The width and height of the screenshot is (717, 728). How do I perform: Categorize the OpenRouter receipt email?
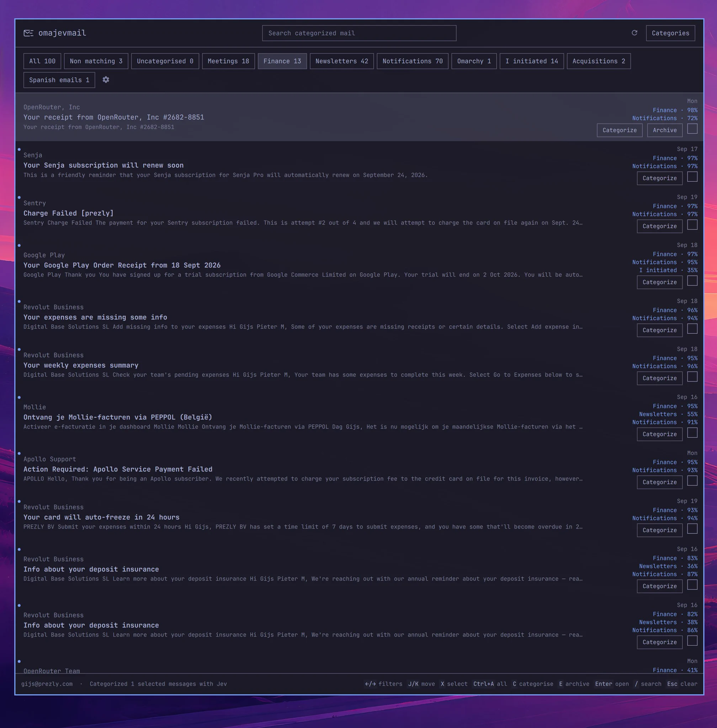pyautogui.click(x=619, y=130)
